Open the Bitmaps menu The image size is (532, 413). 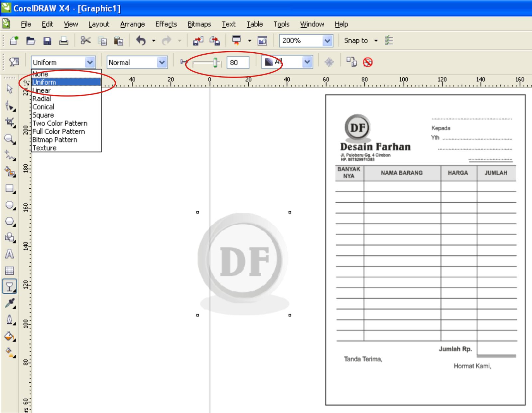[199, 24]
